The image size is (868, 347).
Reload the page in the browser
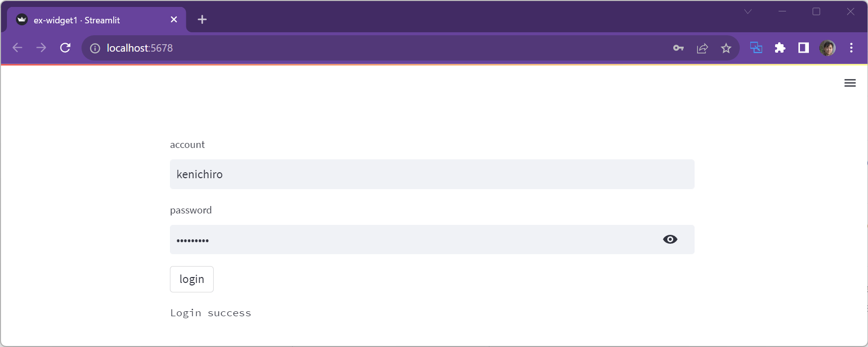click(x=65, y=48)
